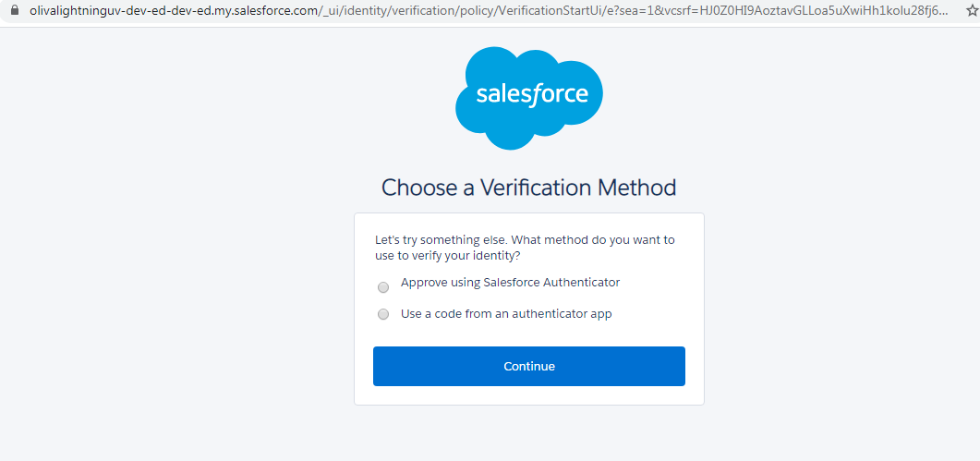Click the padlock site security icon
980x461 pixels.
14,11
